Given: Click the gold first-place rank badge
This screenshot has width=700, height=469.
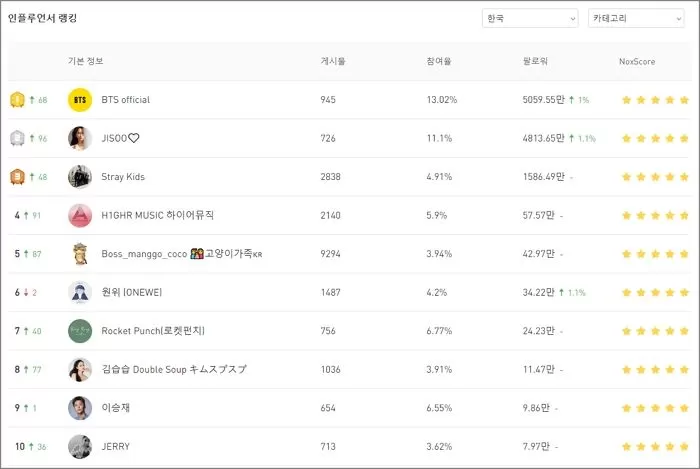Looking at the screenshot, I should pyautogui.click(x=17, y=100).
